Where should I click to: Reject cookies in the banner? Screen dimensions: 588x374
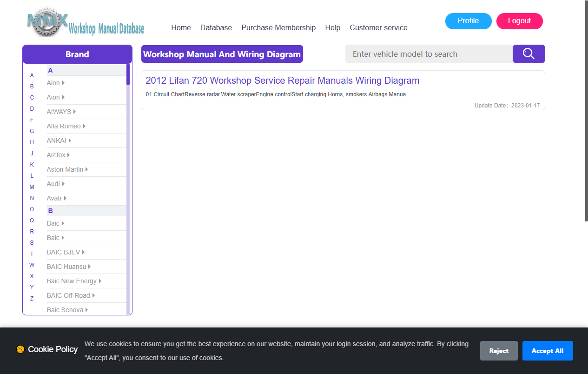click(x=499, y=351)
